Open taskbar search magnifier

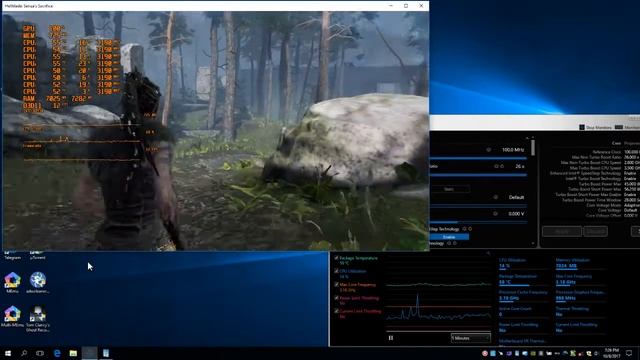click(24, 353)
